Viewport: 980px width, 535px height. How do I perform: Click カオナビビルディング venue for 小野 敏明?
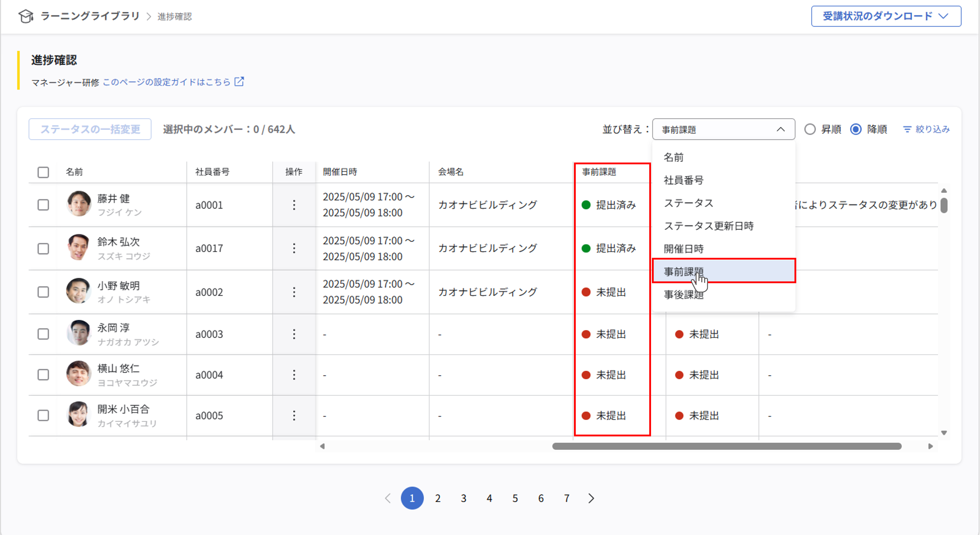click(488, 292)
